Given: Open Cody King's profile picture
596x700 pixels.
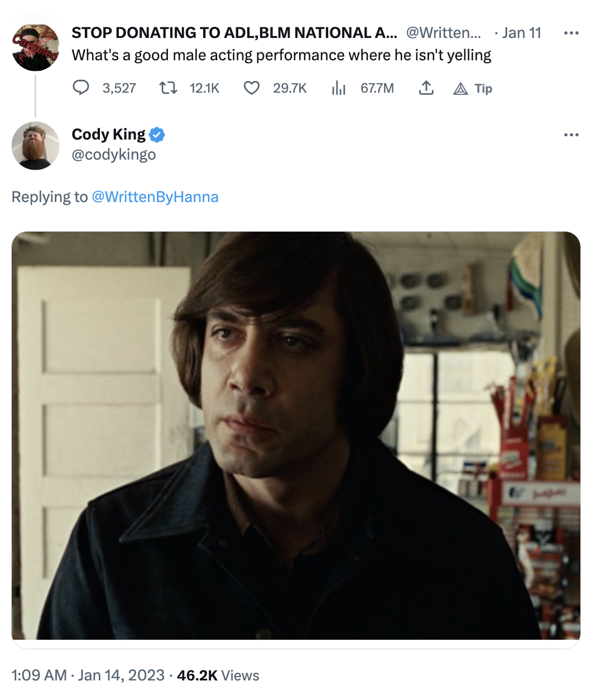Looking at the screenshot, I should [x=35, y=146].
